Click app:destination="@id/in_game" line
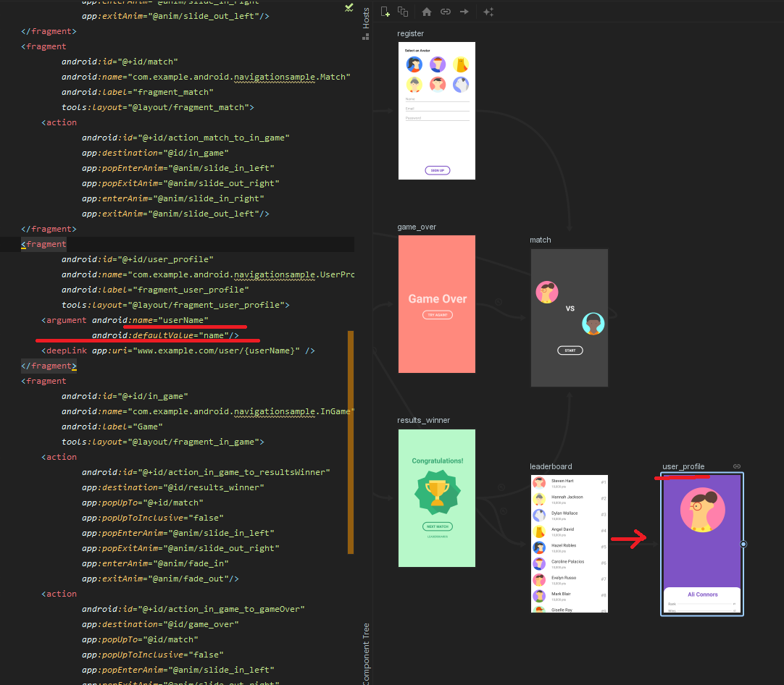Viewport: 784px width, 685px height. (x=155, y=153)
